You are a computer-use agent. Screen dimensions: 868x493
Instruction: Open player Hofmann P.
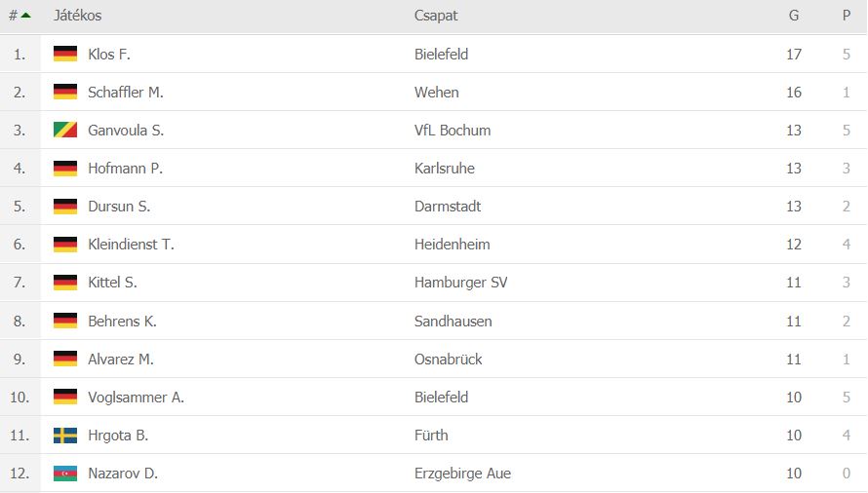tap(125, 169)
